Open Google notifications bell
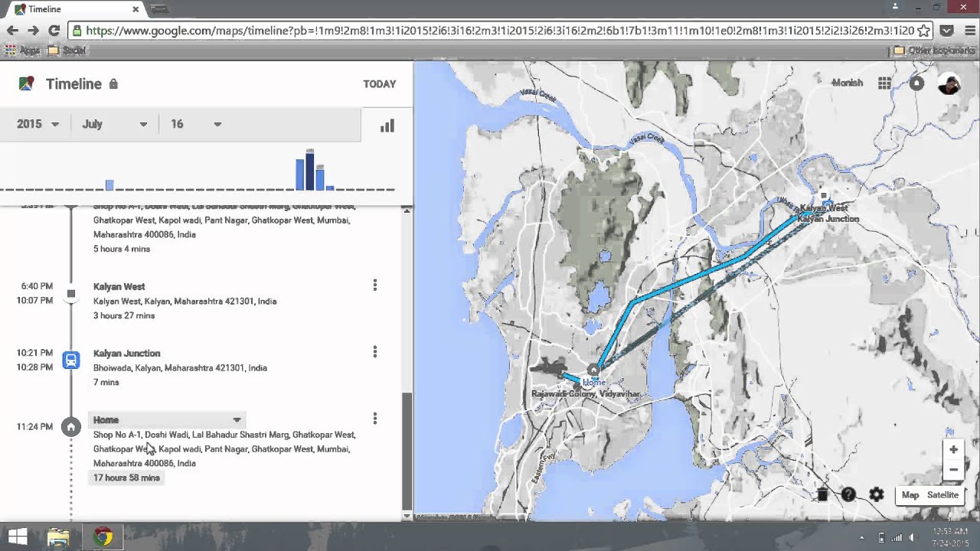The image size is (980, 551). (x=916, y=83)
